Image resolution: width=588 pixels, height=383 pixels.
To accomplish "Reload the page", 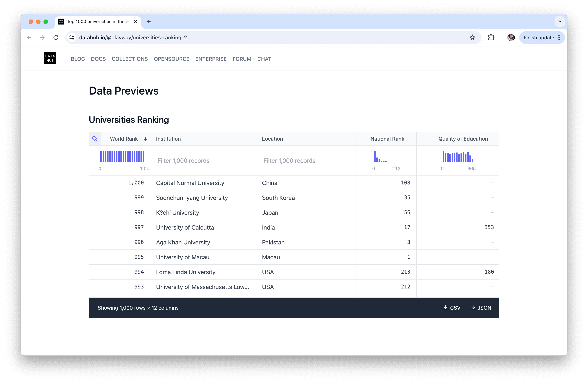I will (x=56, y=38).
